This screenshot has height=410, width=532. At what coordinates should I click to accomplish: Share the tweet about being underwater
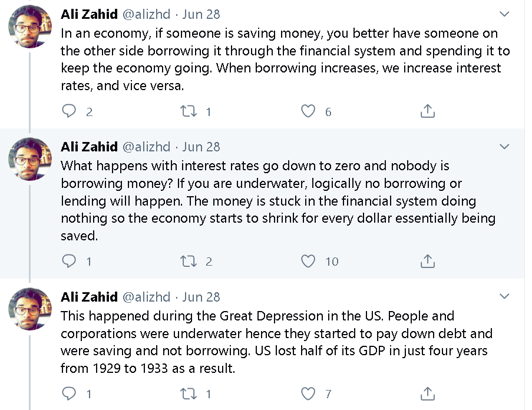pos(428,261)
